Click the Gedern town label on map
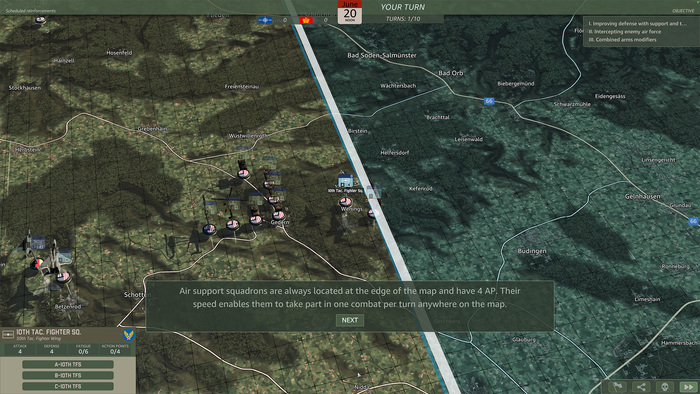Viewport: 700px width, 394px height. [x=280, y=222]
